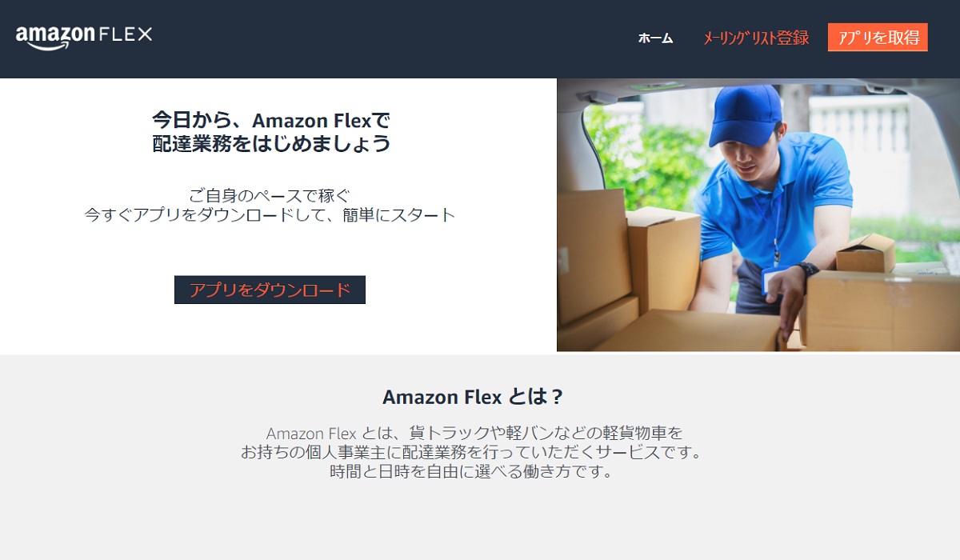Click the large cardboard box at photo left
The width and height of the screenshot is (960, 560).
(x=593, y=256)
